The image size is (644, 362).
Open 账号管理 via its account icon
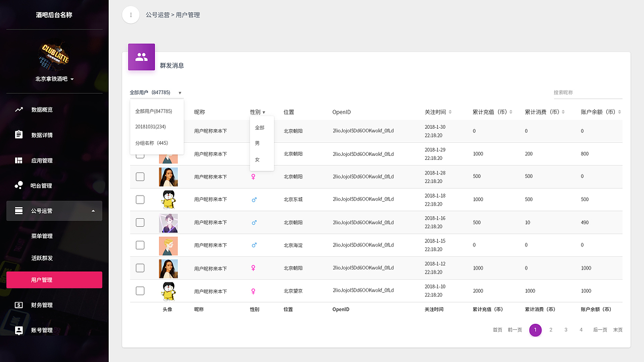click(19, 330)
